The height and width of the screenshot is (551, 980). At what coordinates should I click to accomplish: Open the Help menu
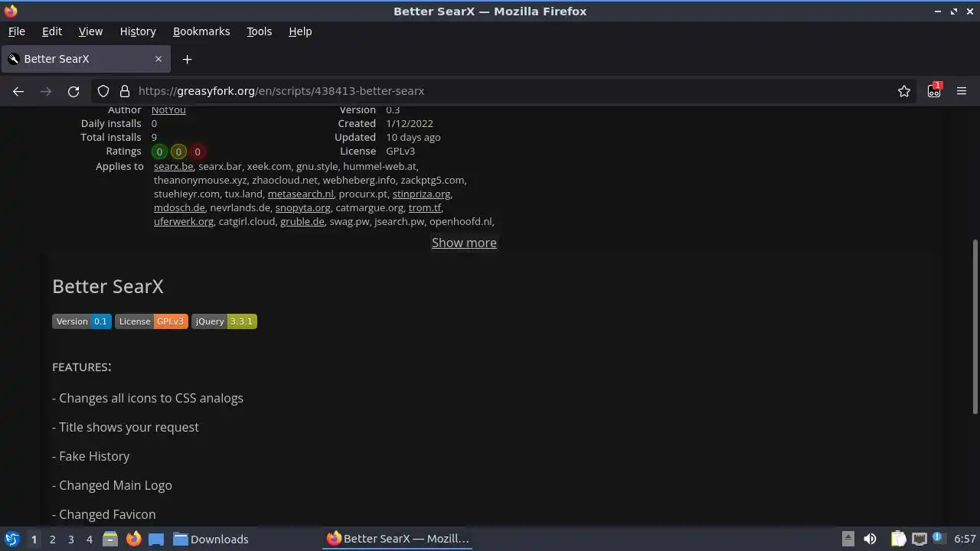pyautogui.click(x=300, y=31)
